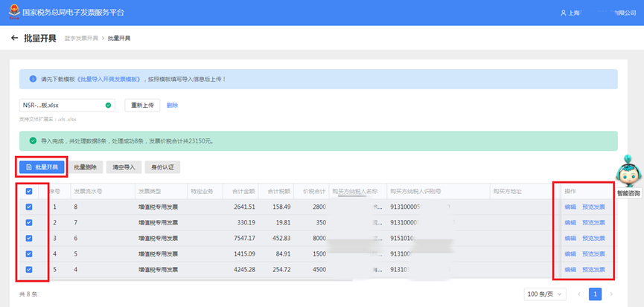Click 编辑 for row 5
Screen dimensions: 644x307
pos(570,269)
